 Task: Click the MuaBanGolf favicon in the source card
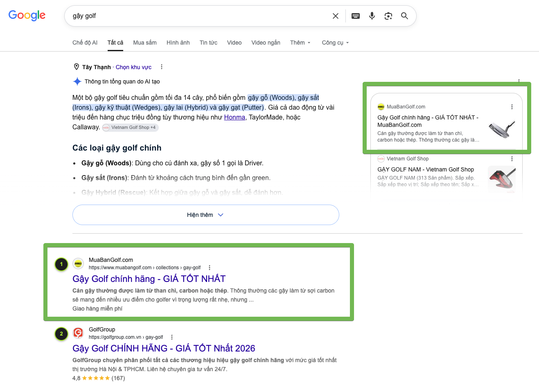[x=381, y=107]
